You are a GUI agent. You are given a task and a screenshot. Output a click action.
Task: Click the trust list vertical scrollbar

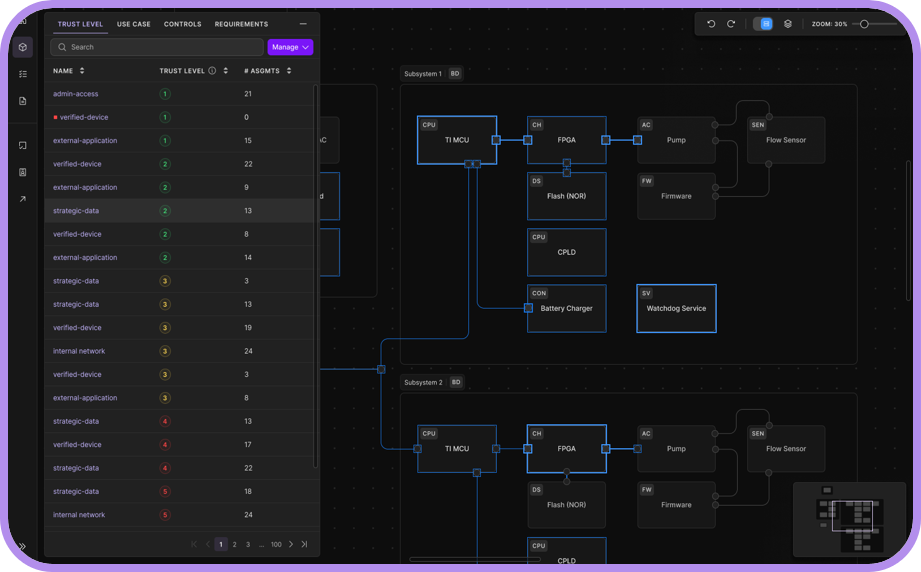[x=316, y=276]
